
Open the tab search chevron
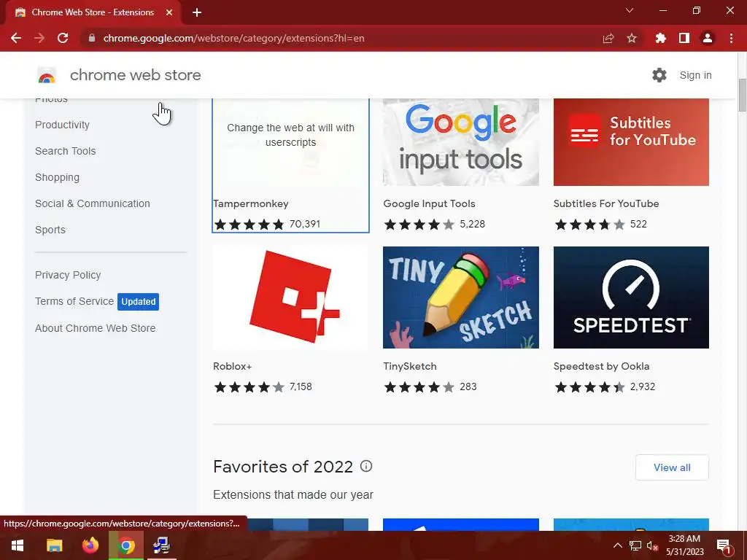pos(630,10)
